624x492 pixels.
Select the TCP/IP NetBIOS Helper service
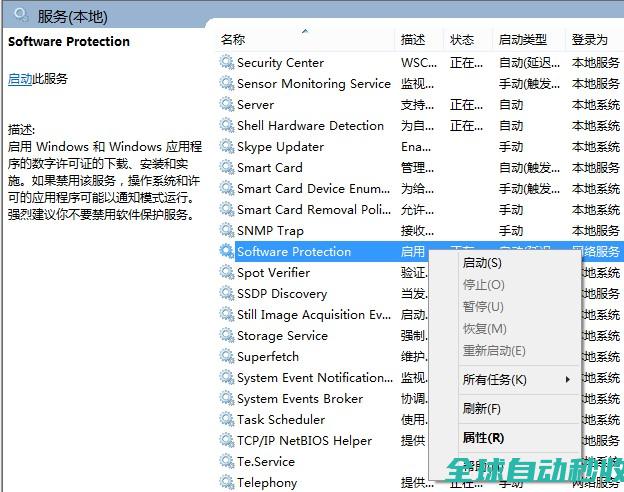tap(304, 440)
